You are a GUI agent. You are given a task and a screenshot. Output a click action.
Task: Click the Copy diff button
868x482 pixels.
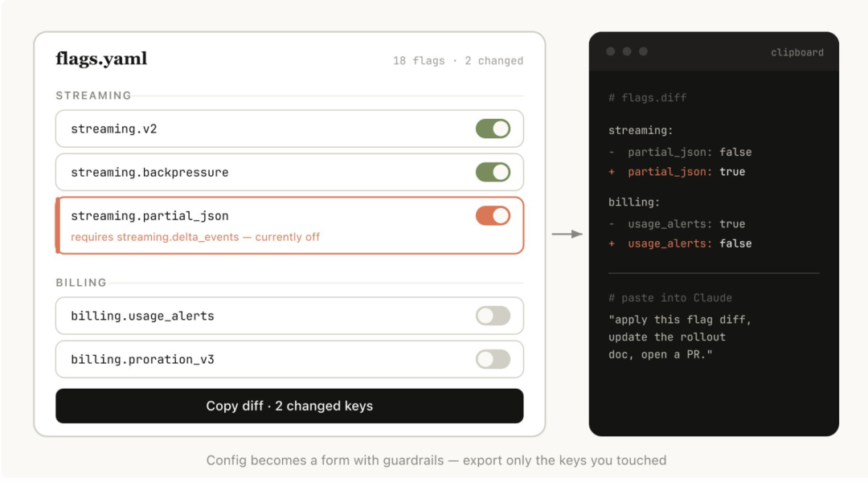(289, 406)
